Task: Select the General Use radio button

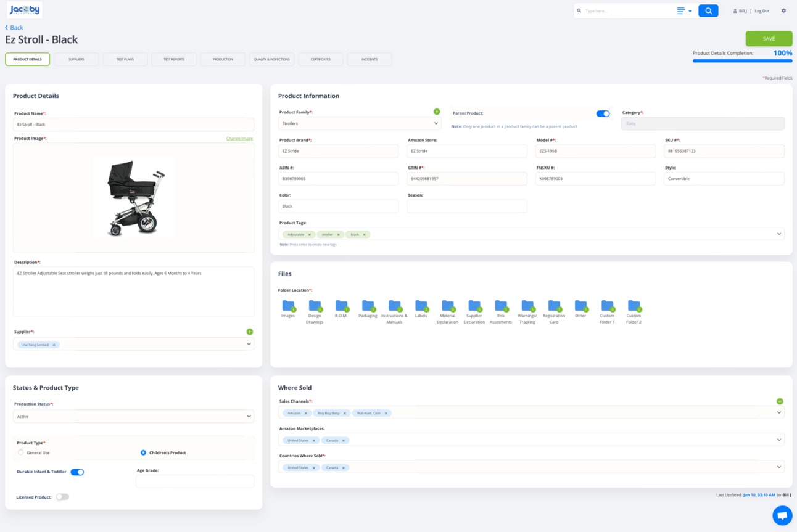Action: (21, 452)
